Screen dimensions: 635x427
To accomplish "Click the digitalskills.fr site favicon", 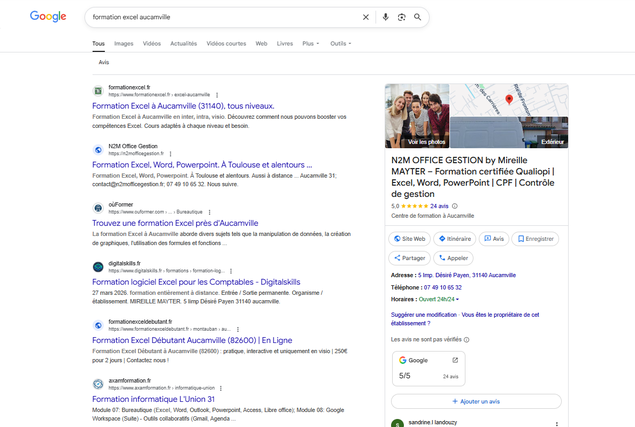I will [x=98, y=267].
